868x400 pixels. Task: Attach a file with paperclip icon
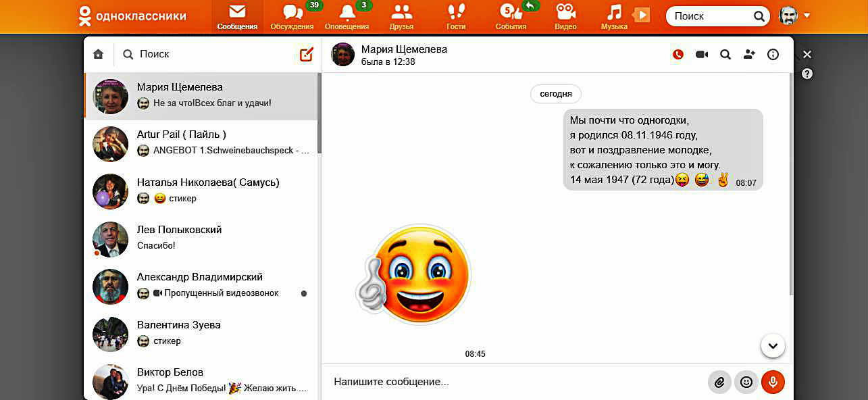tap(719, 382)
